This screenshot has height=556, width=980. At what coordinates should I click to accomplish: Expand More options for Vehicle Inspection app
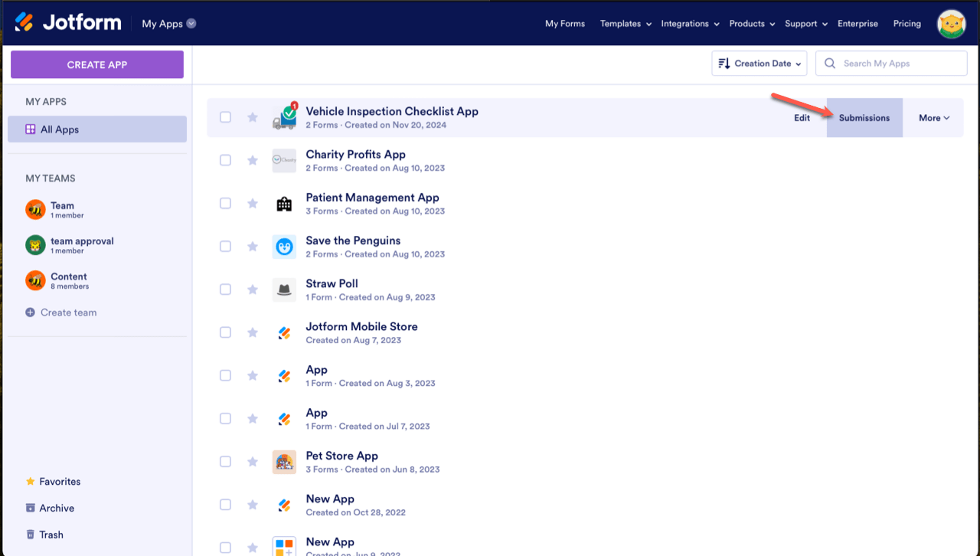point(934,118)
